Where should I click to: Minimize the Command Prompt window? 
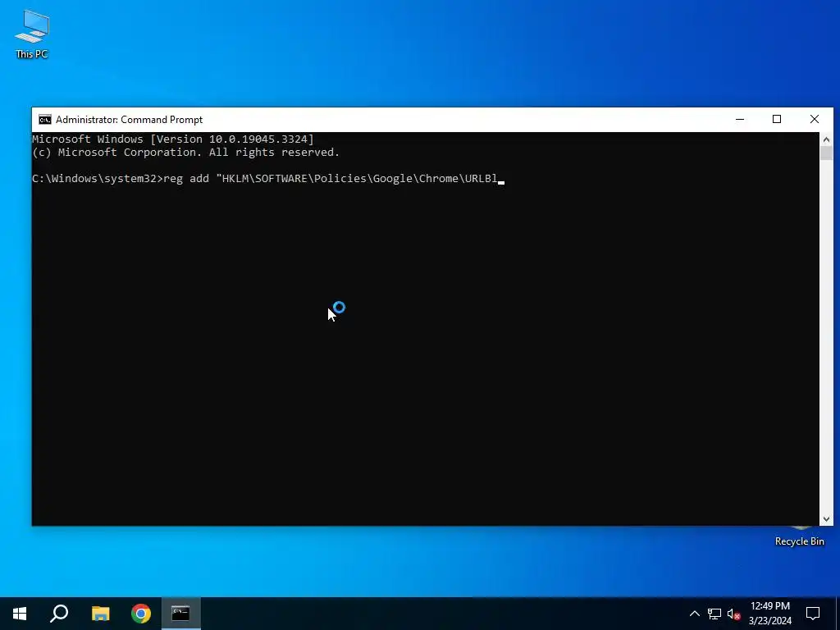click(x=740, y=120)
